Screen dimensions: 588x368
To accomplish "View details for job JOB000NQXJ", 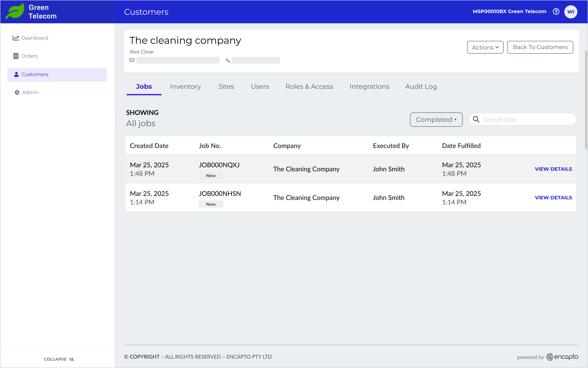I will click(553, 169).
